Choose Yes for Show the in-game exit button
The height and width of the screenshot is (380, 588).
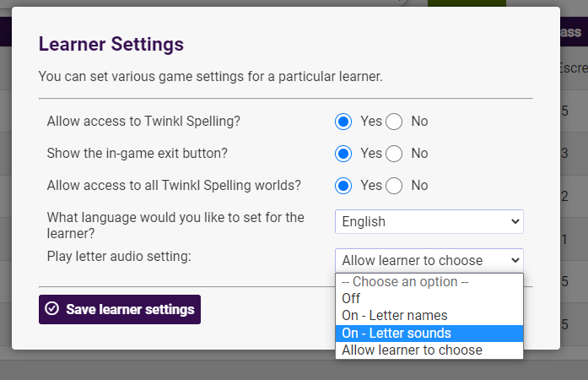pos(343,154)
